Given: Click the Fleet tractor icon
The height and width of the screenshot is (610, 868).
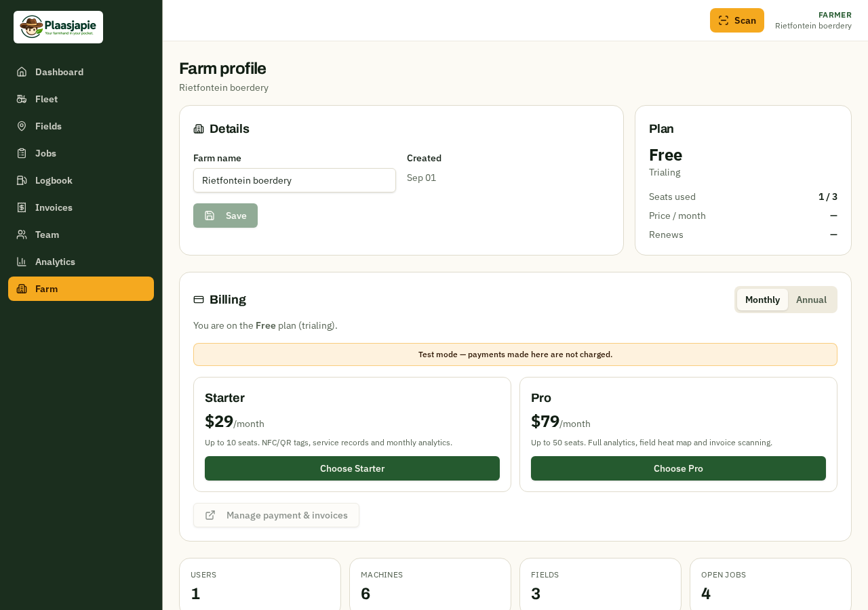Looking at the screenshot, I should [x=22, y=99].
